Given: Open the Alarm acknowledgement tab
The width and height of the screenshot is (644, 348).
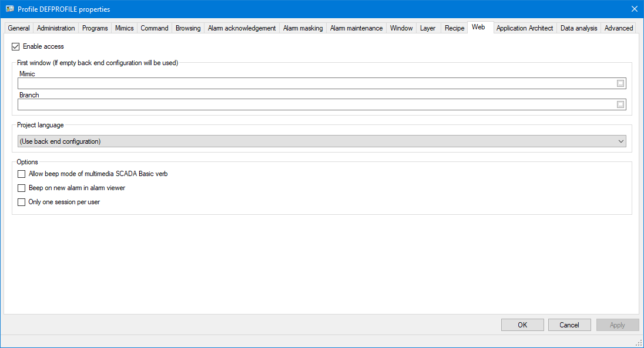Looking at the screenshot, I should [241, 28].
